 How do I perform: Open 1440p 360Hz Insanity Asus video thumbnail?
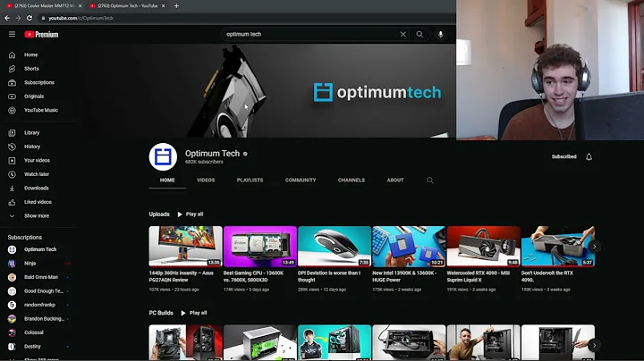click(x=186, y=246)
